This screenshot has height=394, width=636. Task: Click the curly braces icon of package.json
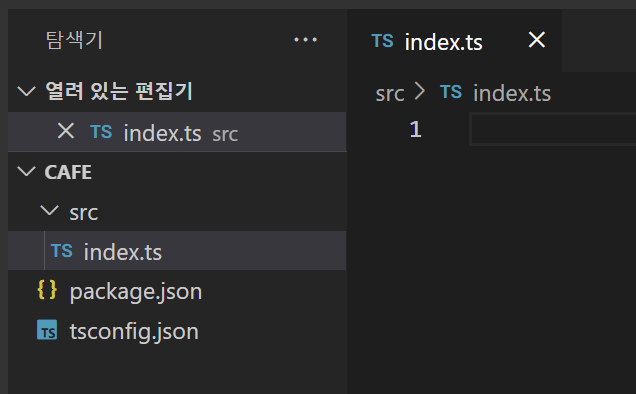click(x=47, y=290)
